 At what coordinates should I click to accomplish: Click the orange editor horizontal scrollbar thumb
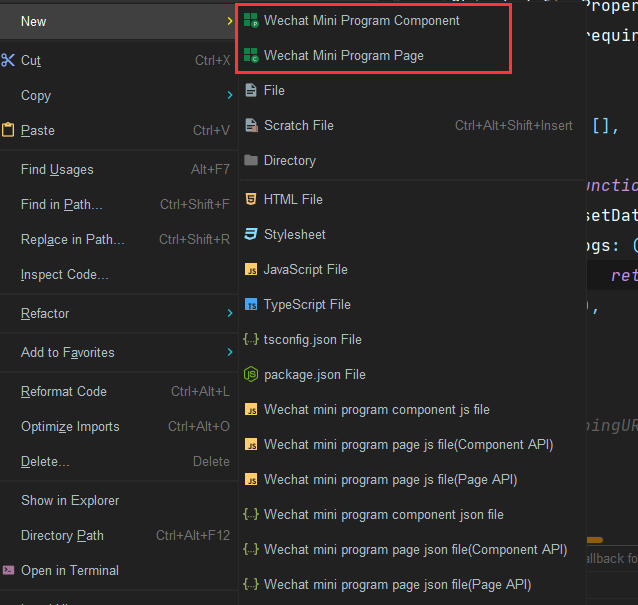[x=594, y=540]
